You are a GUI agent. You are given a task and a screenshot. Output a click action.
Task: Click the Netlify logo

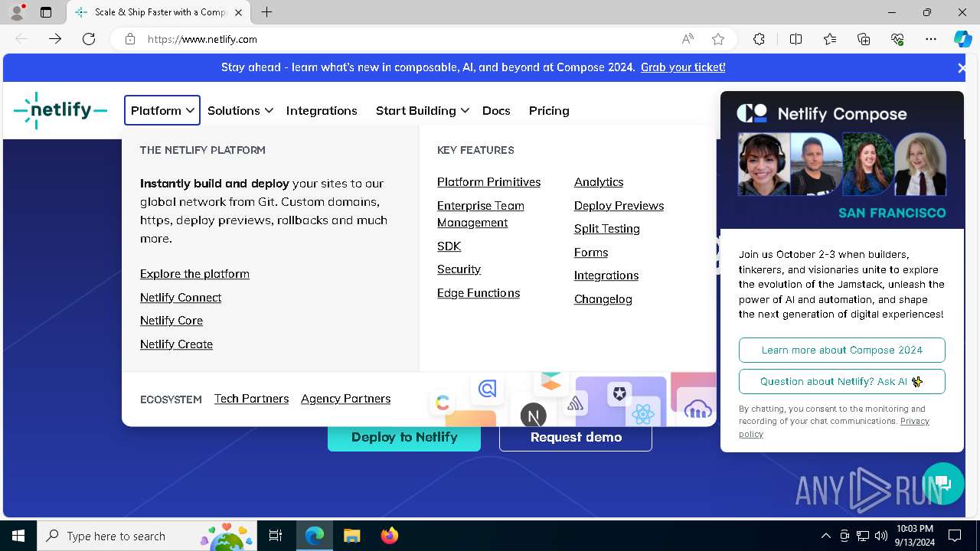pyautogui.click(x=60, y=110)
